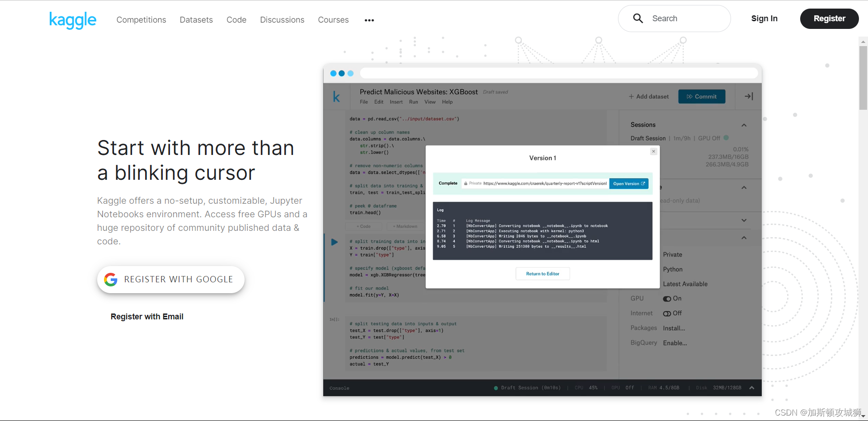Open the three-dot more menu

point(369,20)
